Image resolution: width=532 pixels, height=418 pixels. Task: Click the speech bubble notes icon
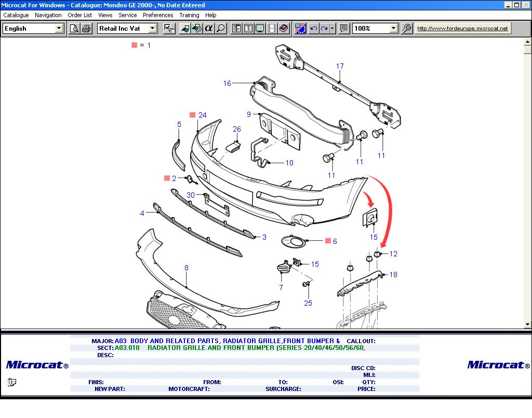point(343,29)
